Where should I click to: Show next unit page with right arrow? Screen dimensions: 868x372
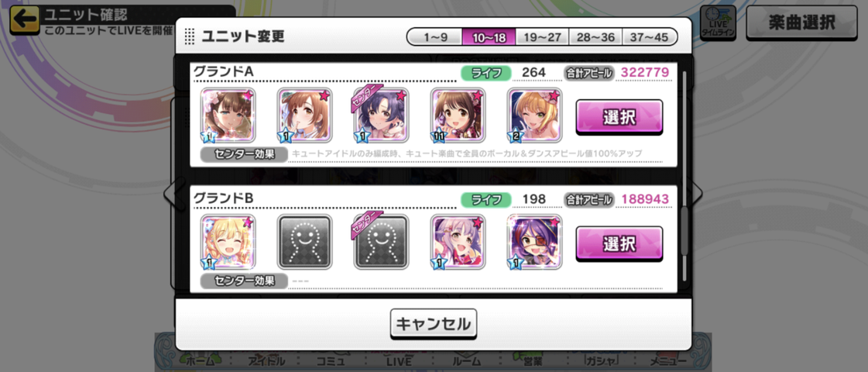coord(697,193)
